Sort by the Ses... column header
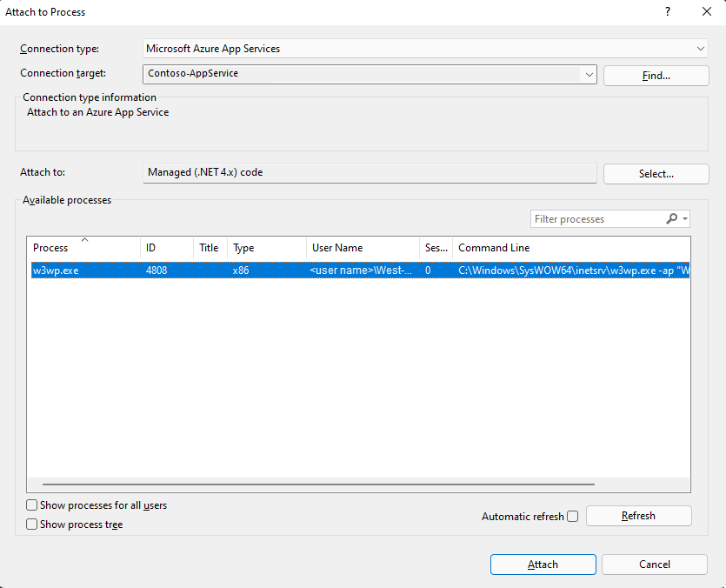The height and width of the screenshot is (588, 726). 436,248
